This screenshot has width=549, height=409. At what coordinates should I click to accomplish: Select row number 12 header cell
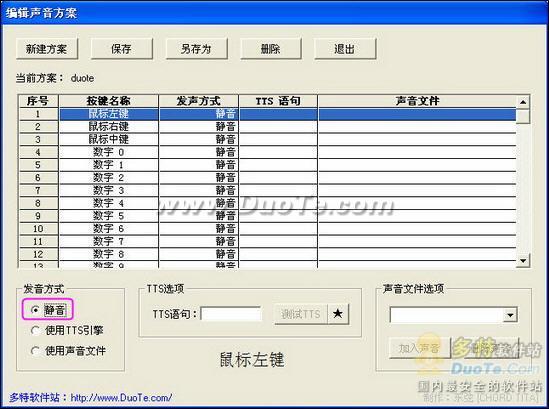coord(38,254)
